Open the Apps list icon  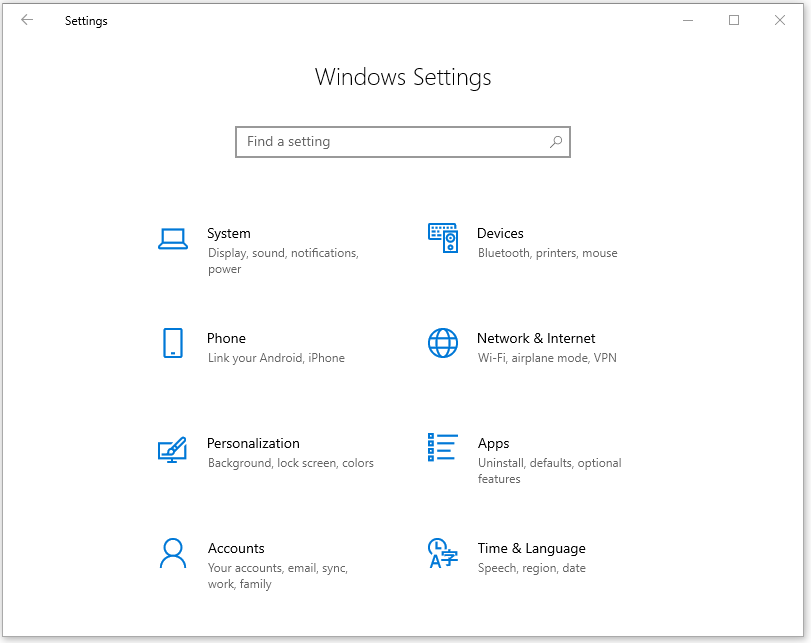click(x=443, y=449)
